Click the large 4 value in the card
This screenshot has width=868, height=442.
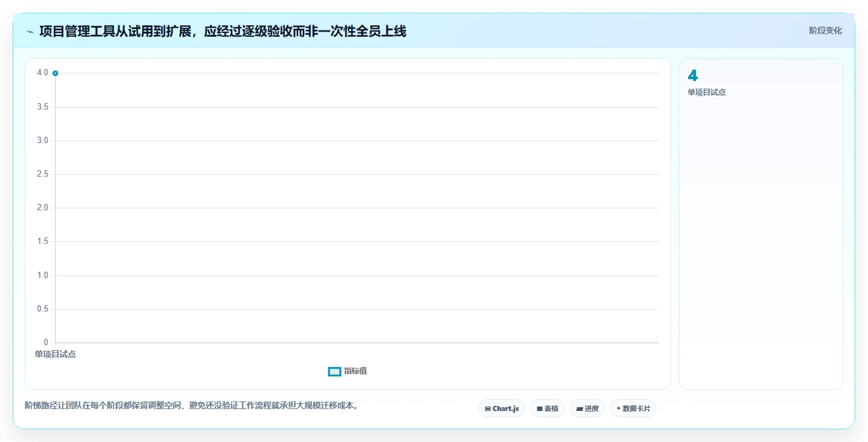693,76
